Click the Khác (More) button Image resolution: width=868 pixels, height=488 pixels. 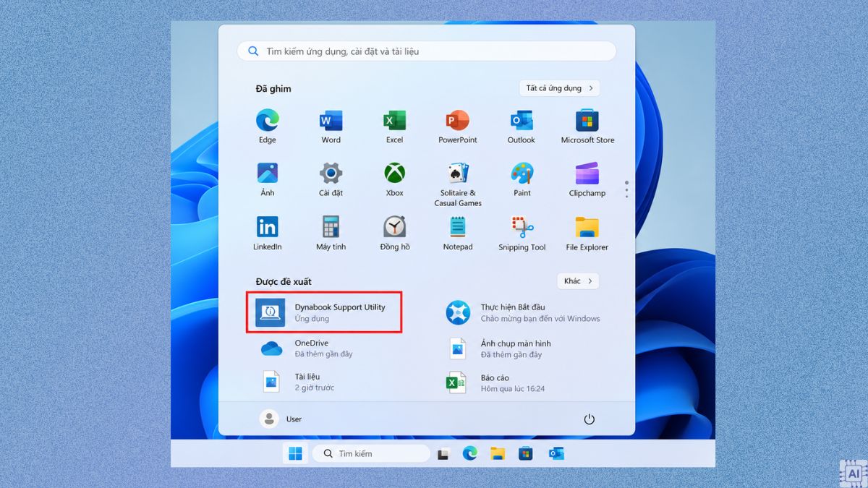pos(578,281)
